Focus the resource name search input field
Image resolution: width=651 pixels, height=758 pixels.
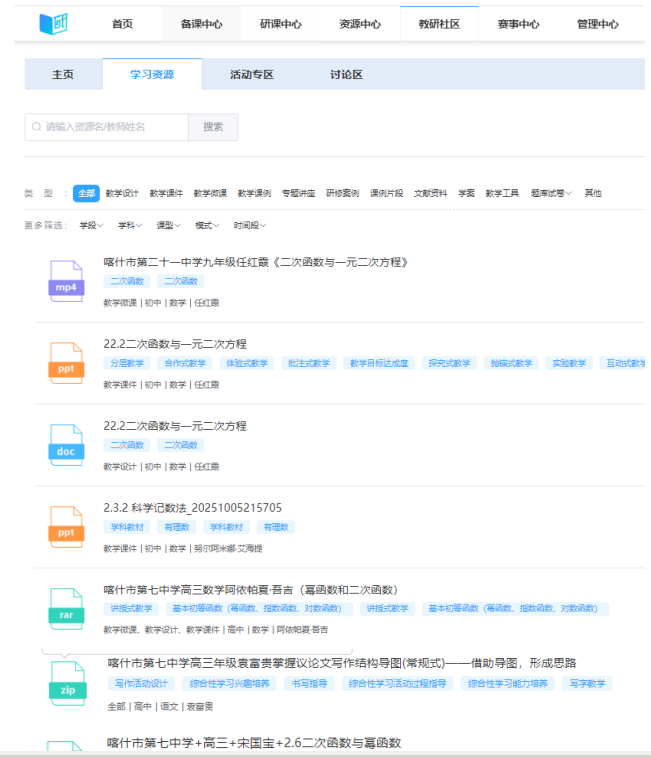(x=107, y=127)
